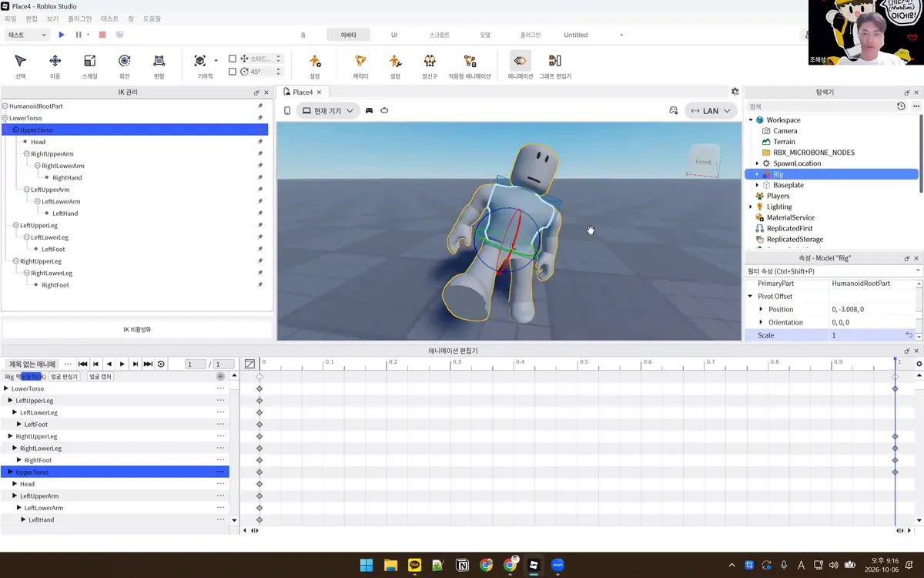Click the explorer history clock icon
The image size is (924, 578).
[x=902, y=106]
